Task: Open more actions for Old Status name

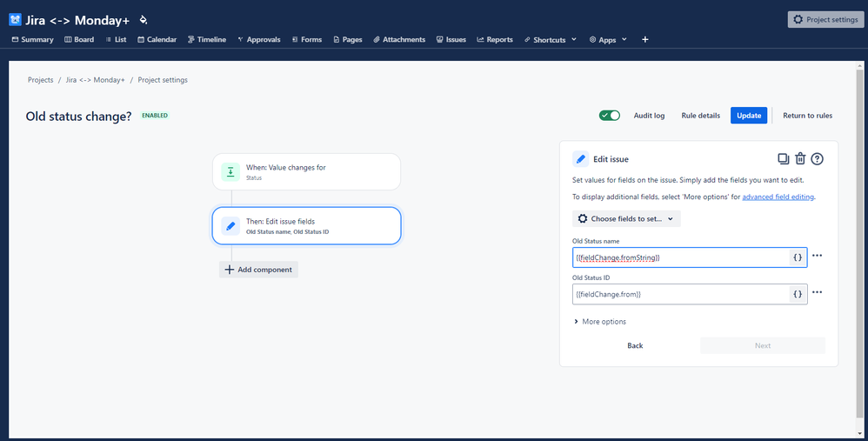Action: pyautogui.click(x=817, y=256)
